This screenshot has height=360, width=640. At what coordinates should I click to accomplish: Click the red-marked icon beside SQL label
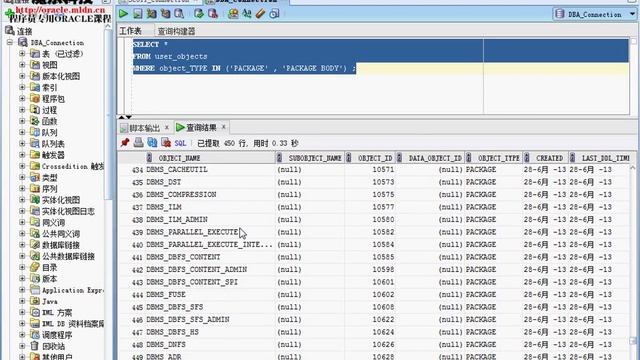[x=166, y=142]
